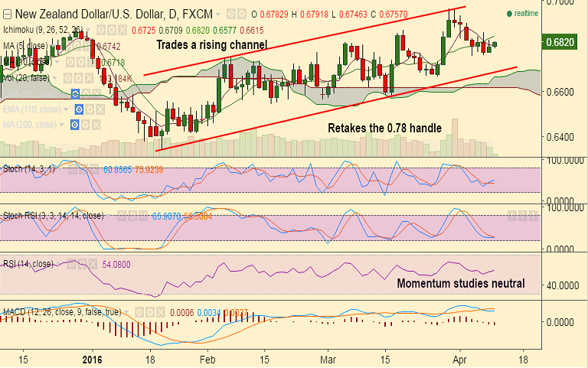The height and width of the screenshot is (368, 588).
Task: Select the MA (5, close) legend label
Action: [25, 46]
